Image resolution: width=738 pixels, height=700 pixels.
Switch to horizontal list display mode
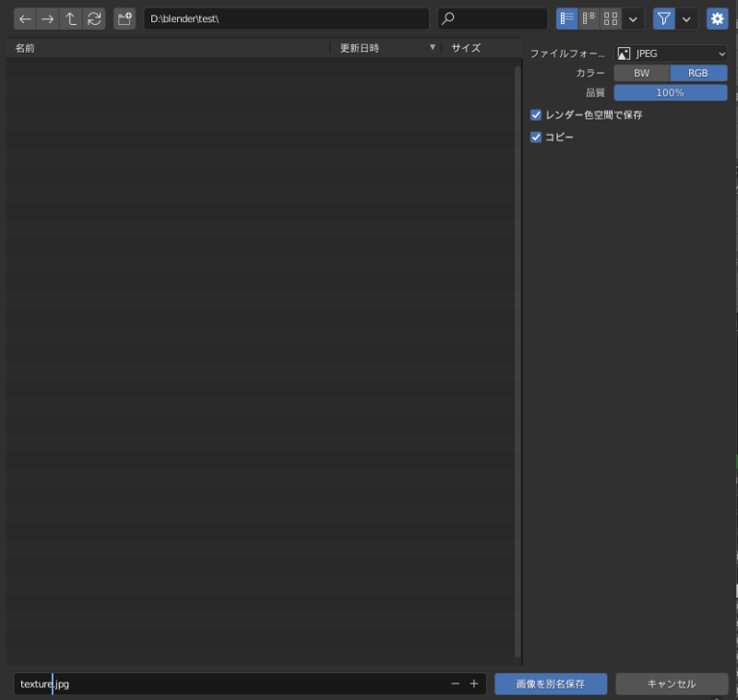pyautogui.click(x=589, y=18)
